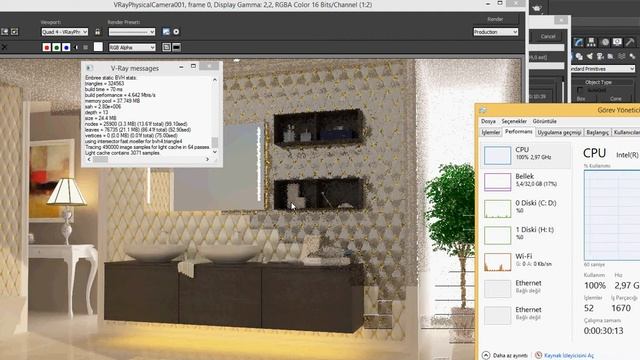Open the Utilities hammer panel icon
Viewport: 640px width, 360px height.
click(x=630, y=42)
